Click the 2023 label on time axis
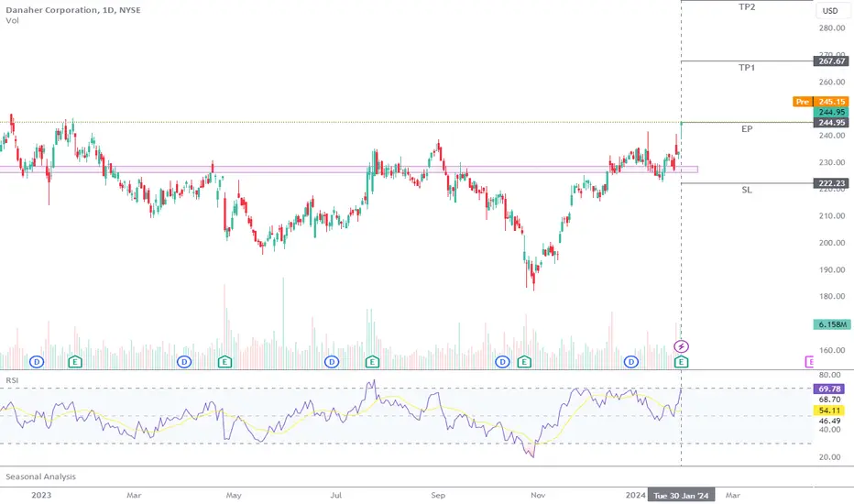Screen dimensions: 854x504 click(41, 495)
